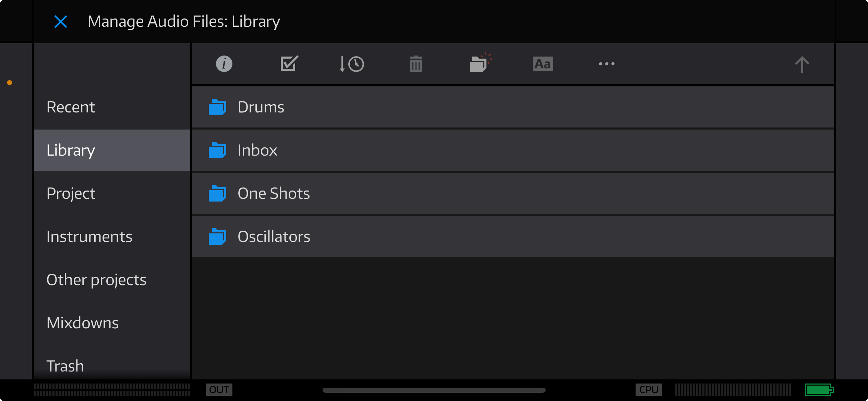Open the three-dot more options menu
This screenshot has height=401, width=868.
pos(606,64)
